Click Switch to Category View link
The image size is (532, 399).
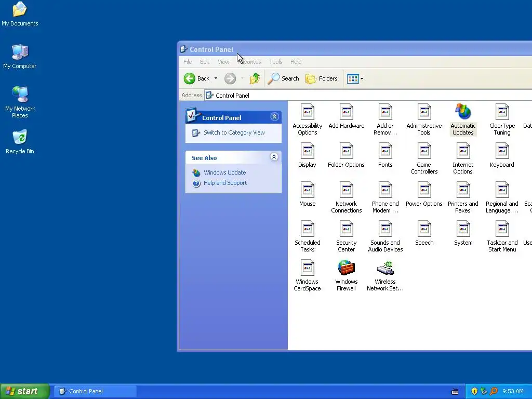(234, 132)
